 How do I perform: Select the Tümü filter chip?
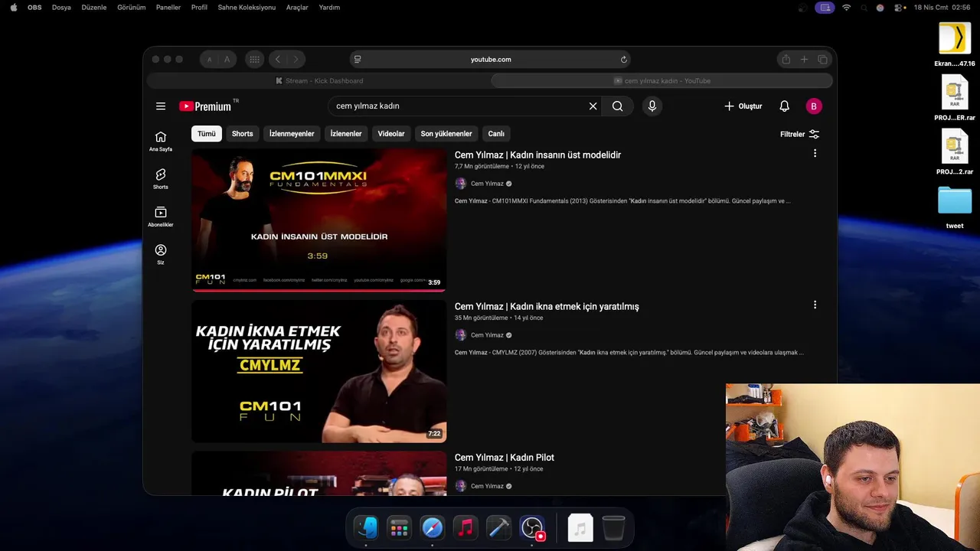pyautogui.click(x=207, y=134)
